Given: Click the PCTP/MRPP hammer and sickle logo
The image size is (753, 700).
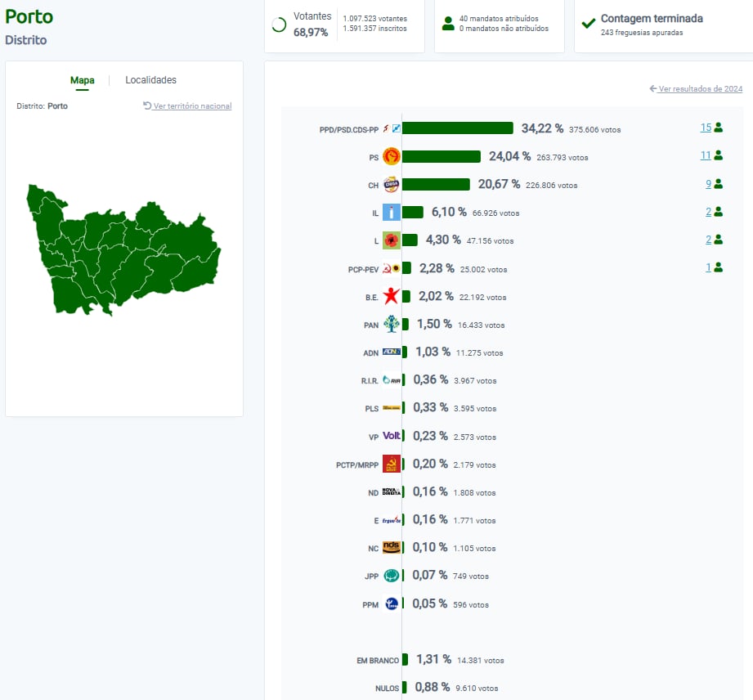Looking at the screenshot, I should (x=392, y=464).
